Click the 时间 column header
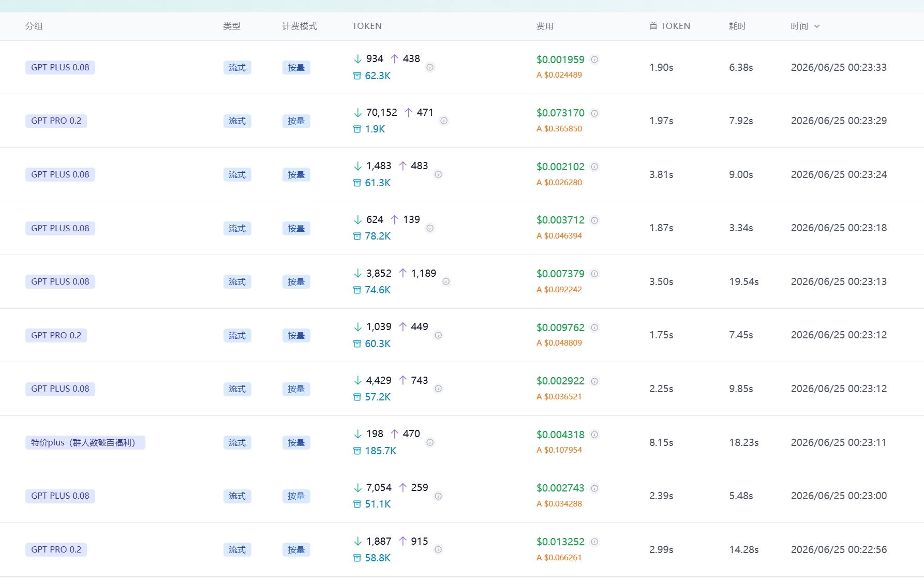This screenshot has width=924, height=582. 799,26
